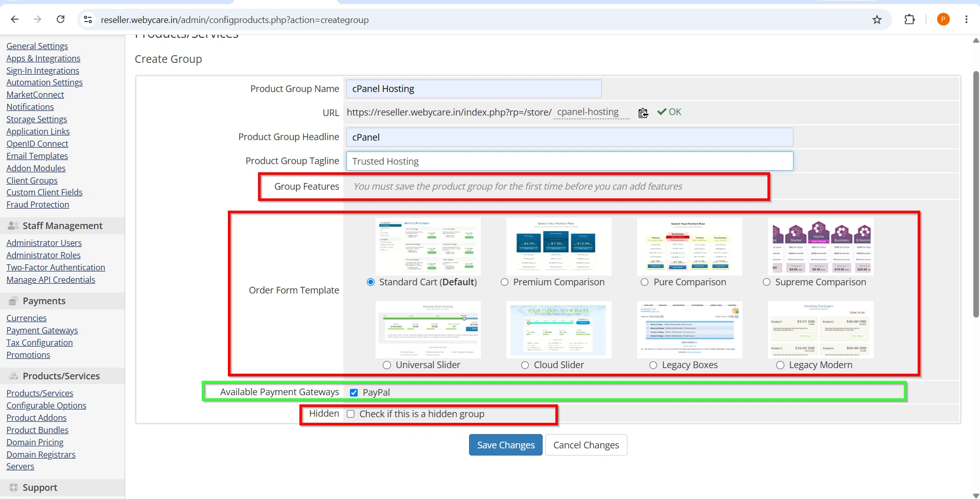980x499 pixels.
Task: Open Chrome three-dot menu
Action: point(966,19)
